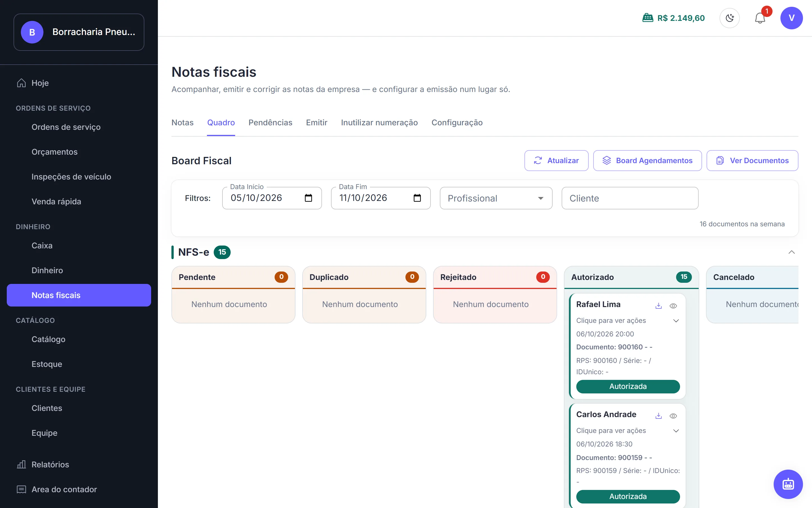Click Rafael Lima Autorizada status button
Viewport: 812px width, 508px height.
pos(628,386)
